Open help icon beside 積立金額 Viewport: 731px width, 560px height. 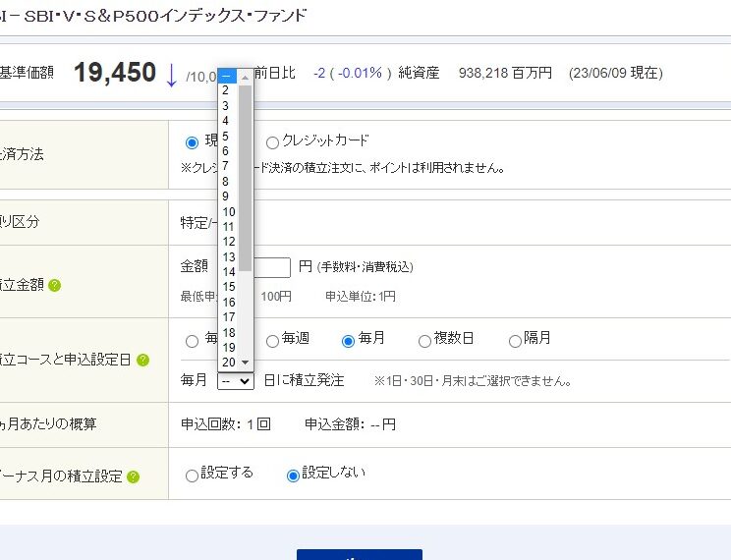coord(55,285)
